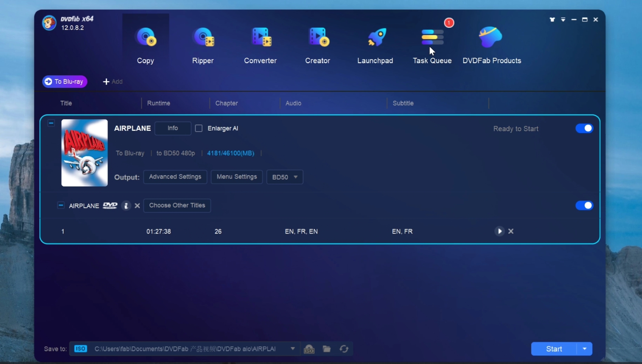Screen dimensions: 642x364
Task: Click the Save to path field
Action: coord(188,349)
